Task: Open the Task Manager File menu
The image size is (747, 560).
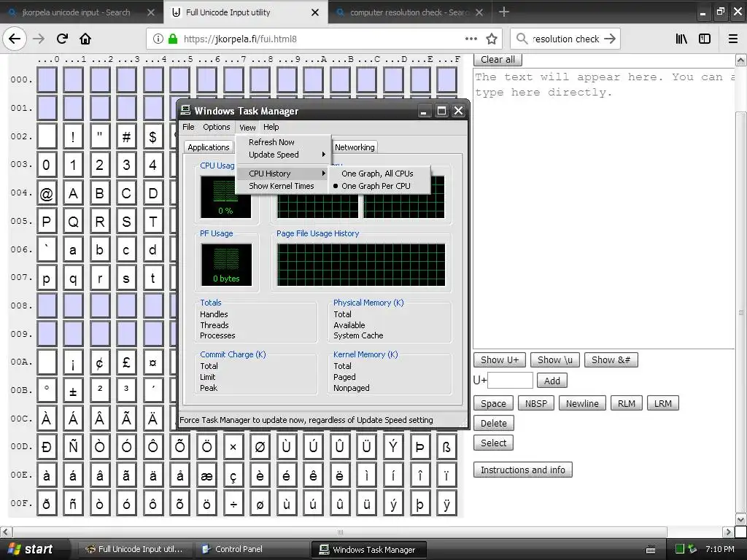Action: coord(189,127)
